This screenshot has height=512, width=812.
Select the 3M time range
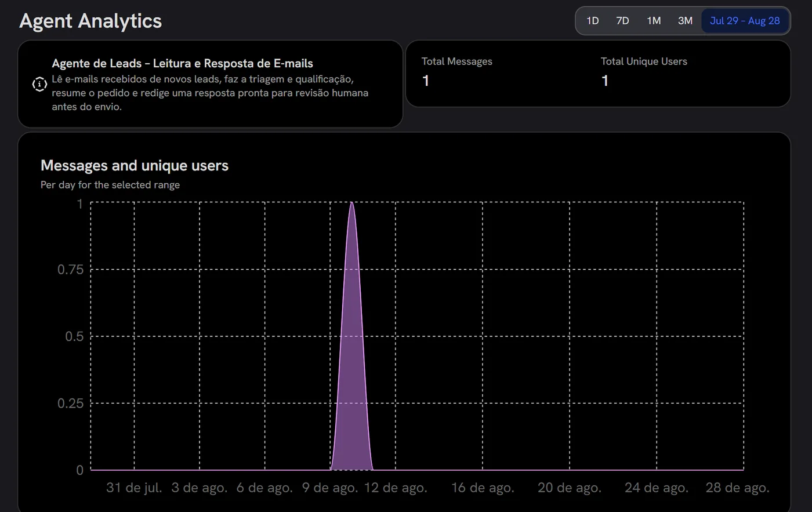pos(685,21)
